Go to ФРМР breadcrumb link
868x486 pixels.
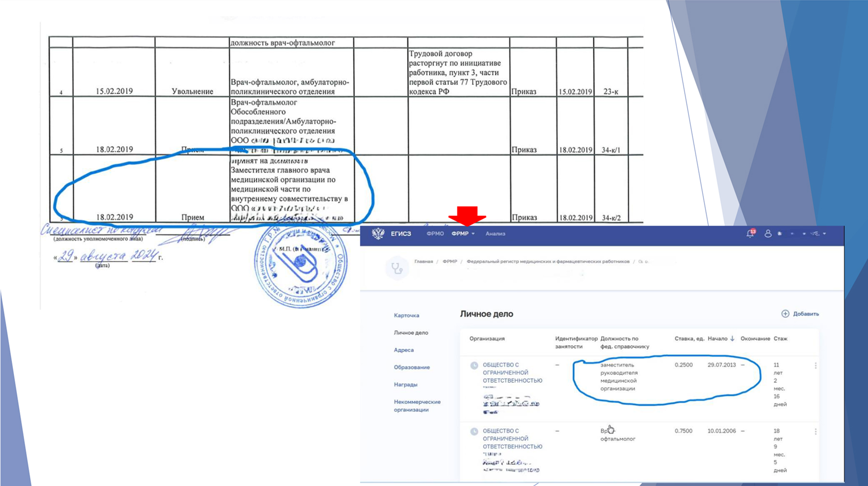pyautogui.click(x=450, y=261)
